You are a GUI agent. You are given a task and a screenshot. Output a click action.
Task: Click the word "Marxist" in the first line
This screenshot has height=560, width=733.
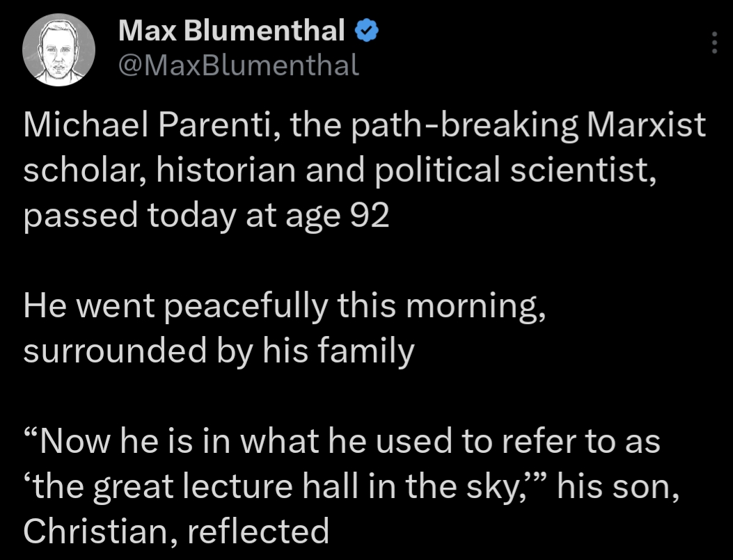[647, 127]
